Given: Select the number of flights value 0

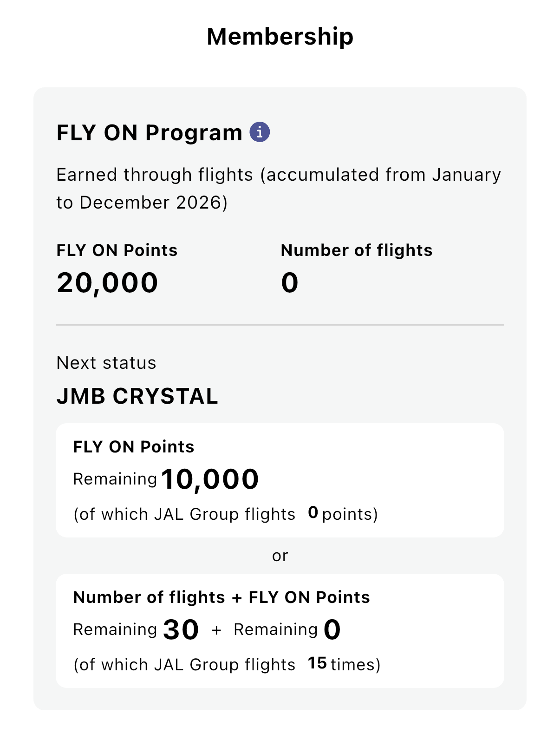Looking at the screenshot, I should [x=290, y=282].
